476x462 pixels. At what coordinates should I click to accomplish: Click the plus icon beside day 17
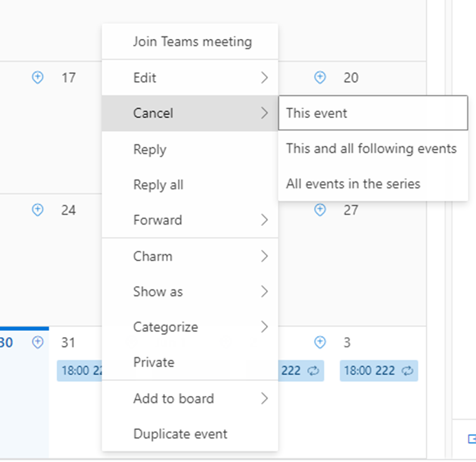click(38, 77)
